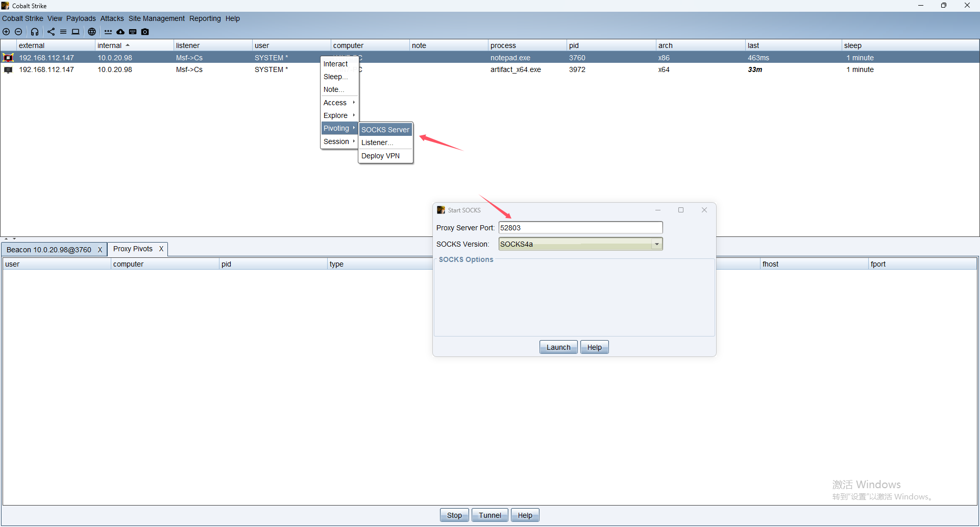
Task: Click the Help button beside Tunnel
Action: (x=525, y=515)
